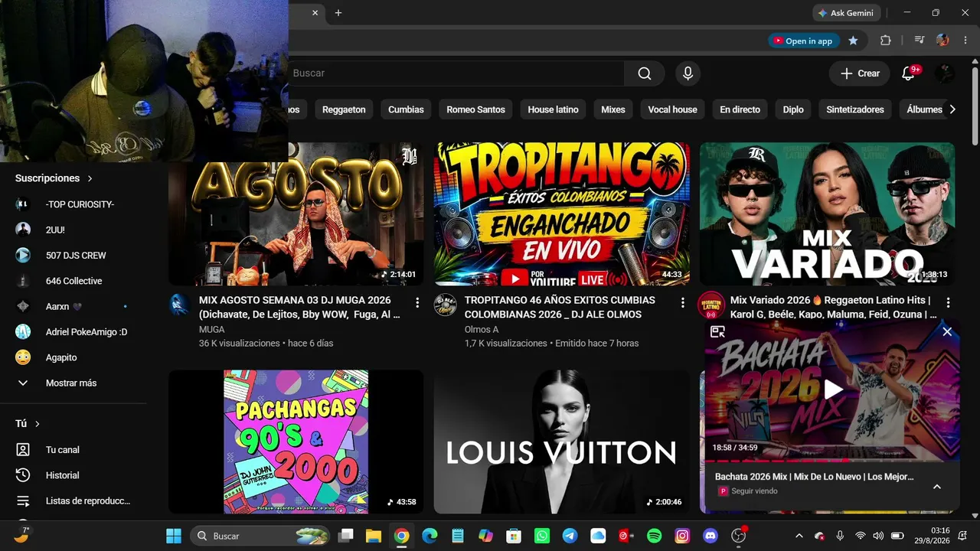Expand the miniplayer queue chevron
Screen dimensions: 980x551
coord(937,487)
